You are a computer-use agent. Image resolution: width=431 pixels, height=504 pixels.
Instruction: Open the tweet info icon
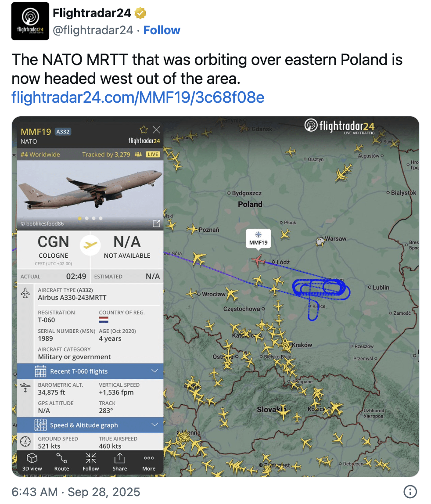coord(409,492)
